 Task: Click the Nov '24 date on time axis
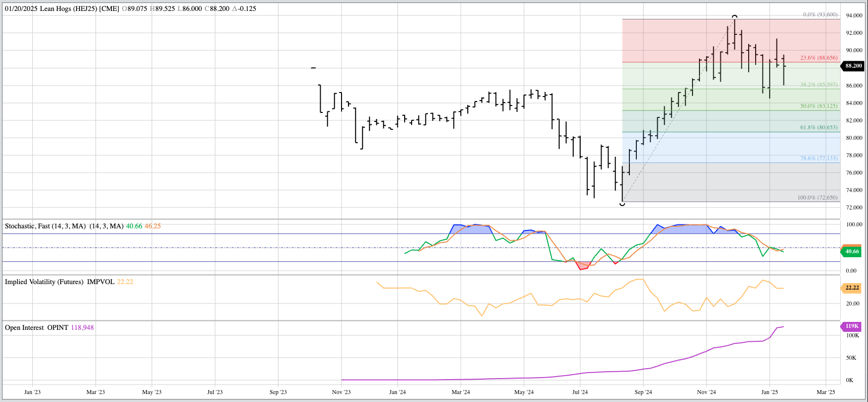[x=706, y=392]
